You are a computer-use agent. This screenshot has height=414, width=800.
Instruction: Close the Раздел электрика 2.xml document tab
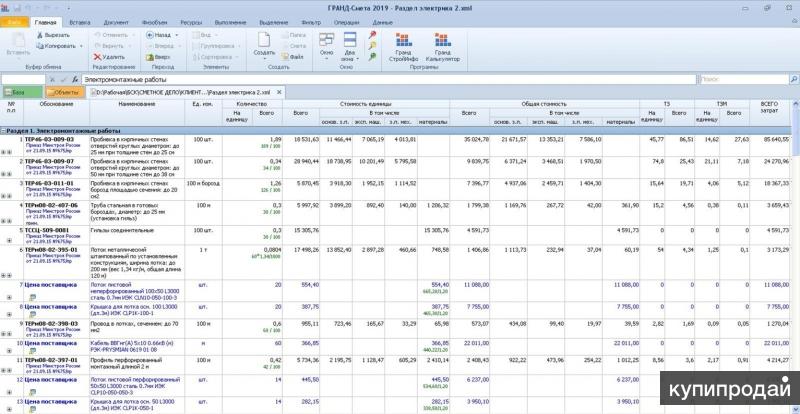tap(279, 92)
